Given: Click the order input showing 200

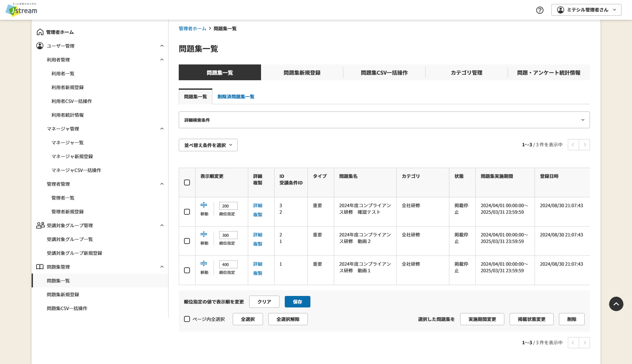Looking at the screenshot, I should tap(228, 206).
